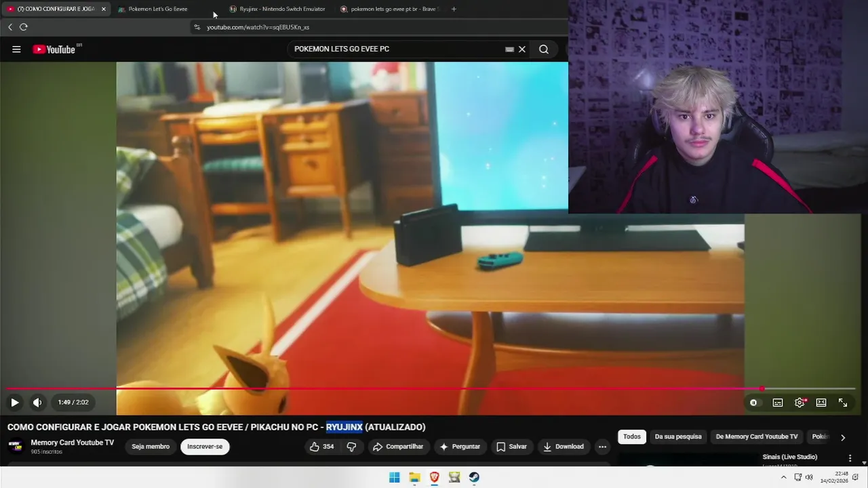This screenshot has height=488, width=868.
Task: Show hidden icons in system tray chevron
Action: [784, 477]
